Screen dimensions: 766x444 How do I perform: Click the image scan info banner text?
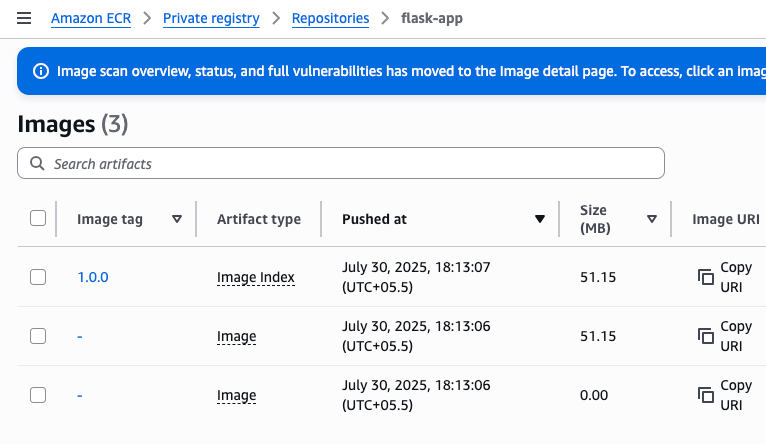[411, 71]
